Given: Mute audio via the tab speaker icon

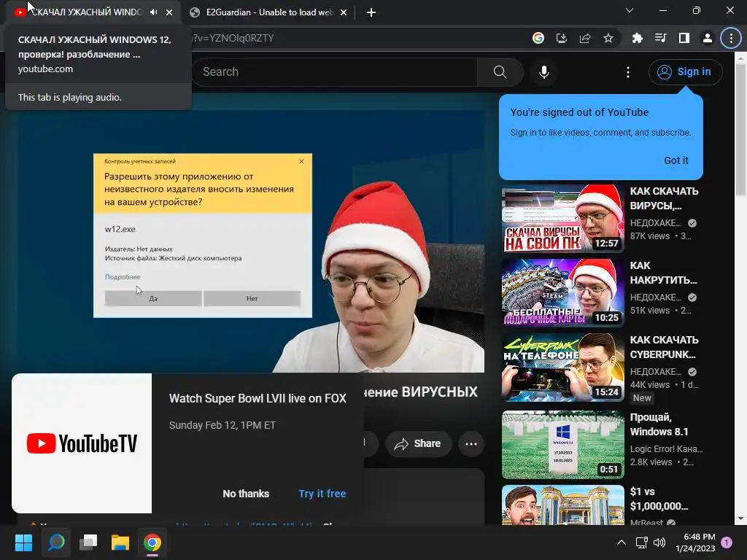Looking at the screenshot, I should (153, 12).
